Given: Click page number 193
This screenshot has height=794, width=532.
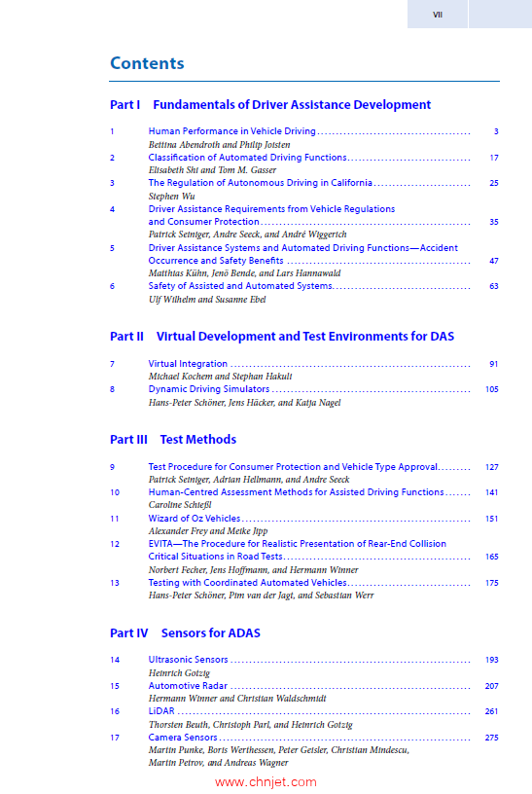Looking at the screenshot, I should click(492, 661).
